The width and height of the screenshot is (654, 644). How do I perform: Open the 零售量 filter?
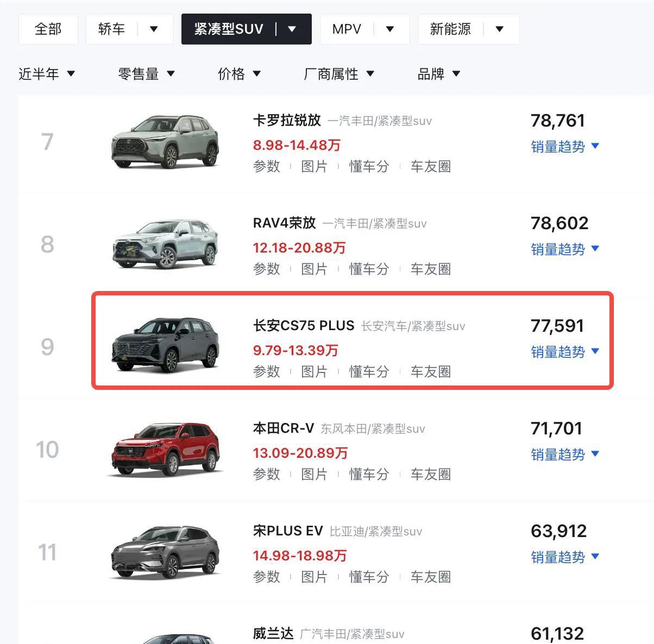(147, 74)
